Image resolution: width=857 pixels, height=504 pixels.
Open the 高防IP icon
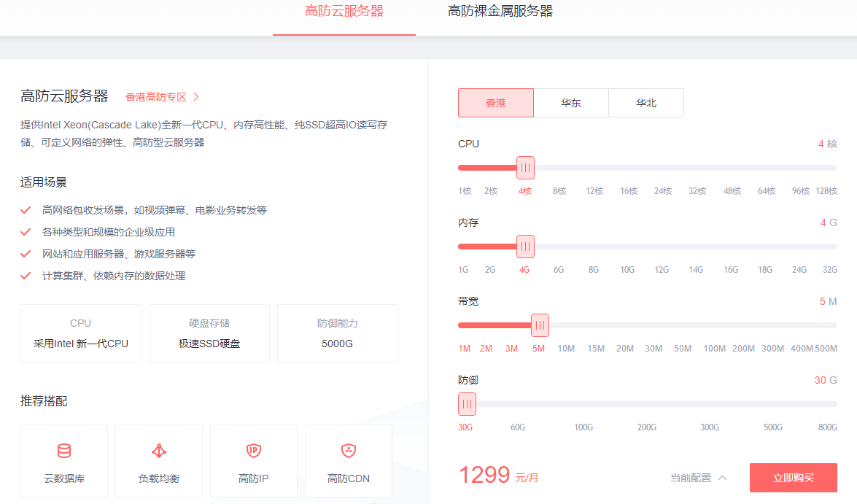pyautogui.click(x=254, y=451)
